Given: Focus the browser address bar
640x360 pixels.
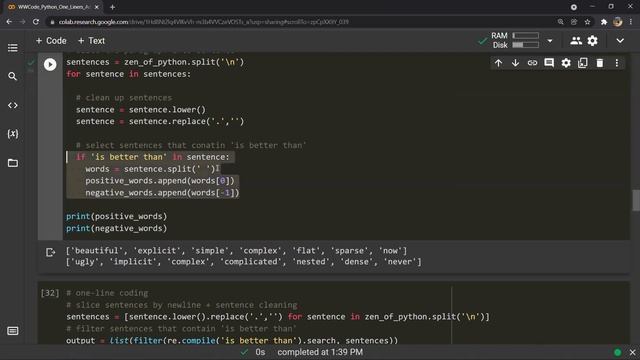Looking at the screenshot, I should pos(302,22).
